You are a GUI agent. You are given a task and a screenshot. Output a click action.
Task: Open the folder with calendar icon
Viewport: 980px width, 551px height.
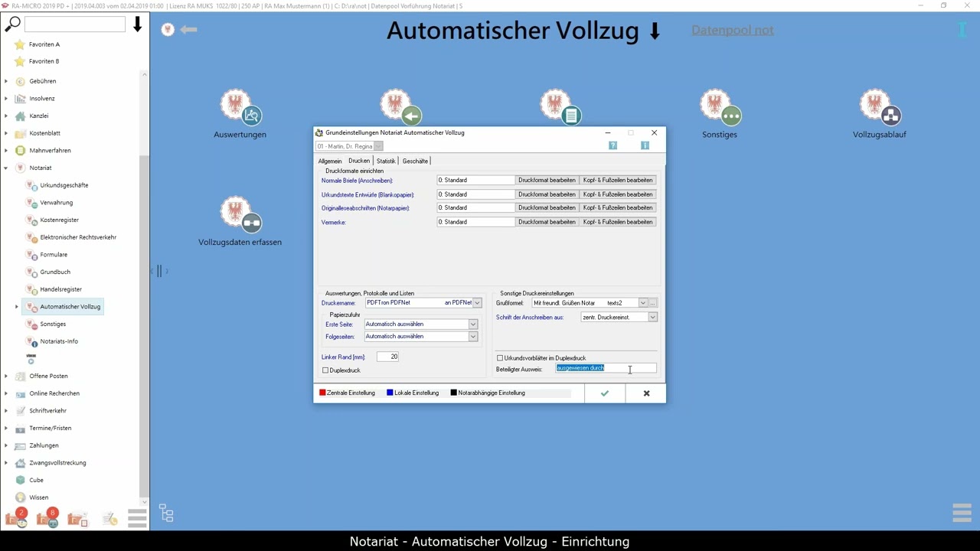(77, 520)
